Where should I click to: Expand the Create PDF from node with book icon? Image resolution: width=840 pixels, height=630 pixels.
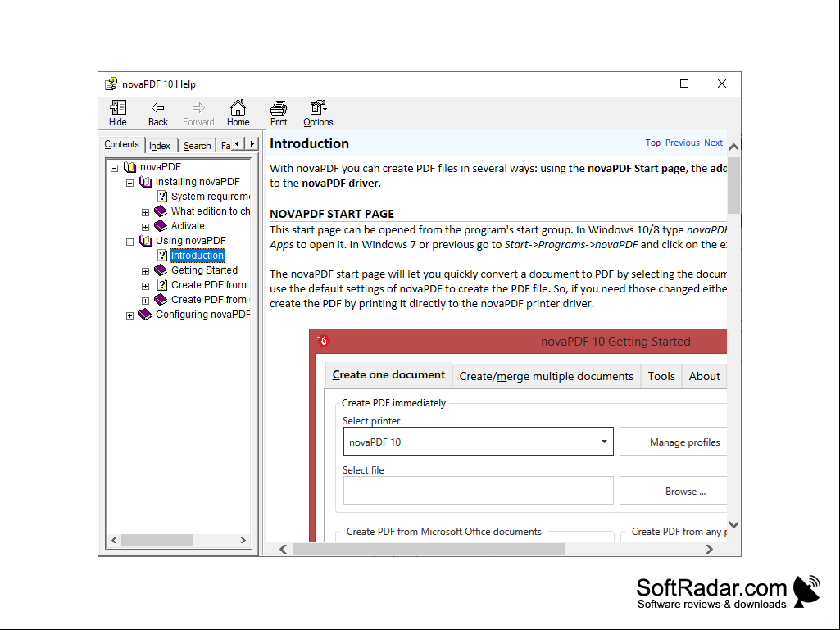pyautogui.click(x=145, y=301)
